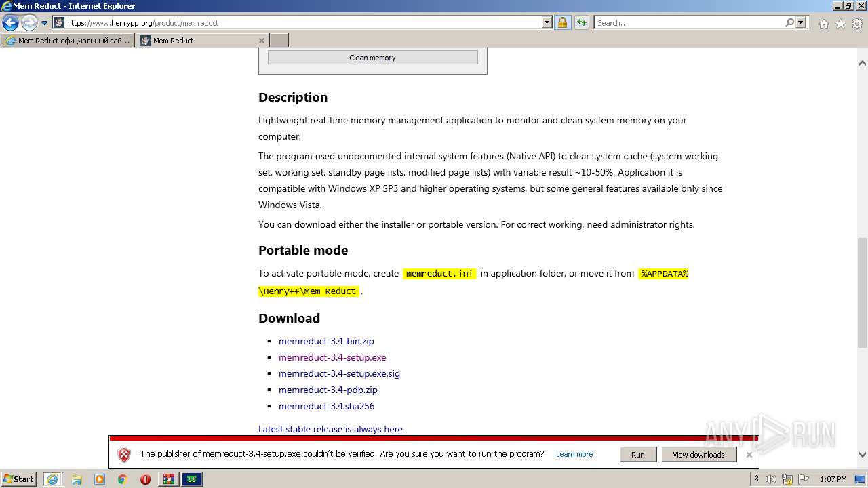The height and width of the screenshot is (488, 868).
Task: Open the network tray icon
Action: click(787, 479)
